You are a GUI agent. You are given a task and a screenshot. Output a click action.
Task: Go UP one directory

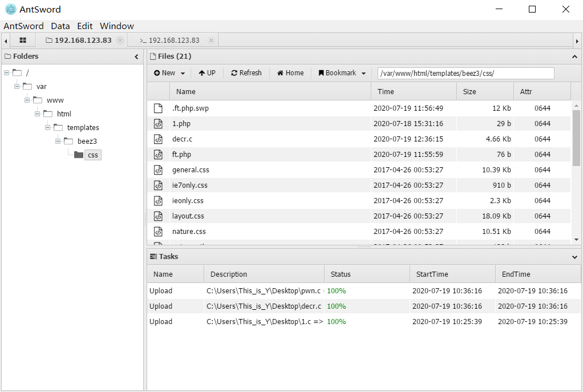(x=207, y=73)
